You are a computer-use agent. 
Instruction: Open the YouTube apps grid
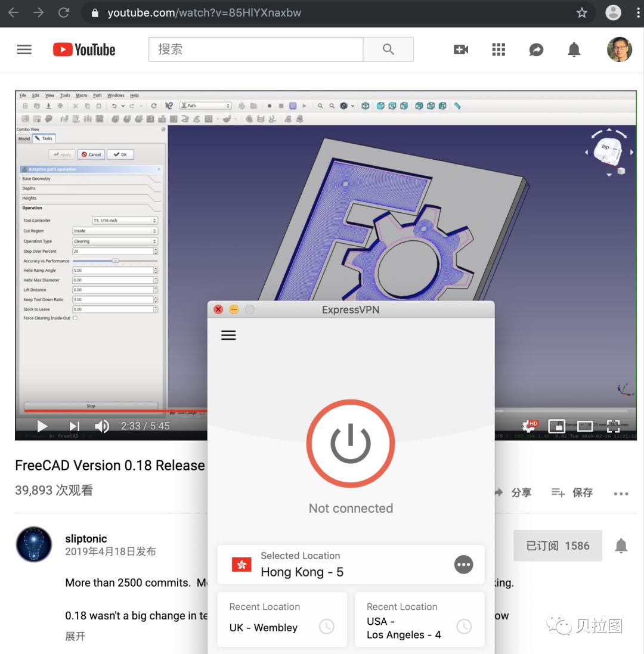499,49
